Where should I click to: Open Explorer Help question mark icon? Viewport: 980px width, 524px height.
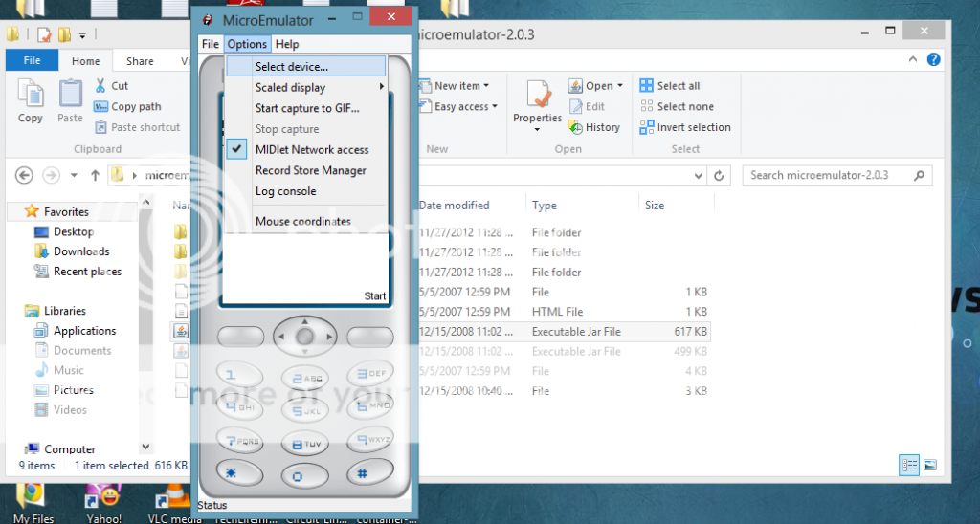(x=934, y=59)
